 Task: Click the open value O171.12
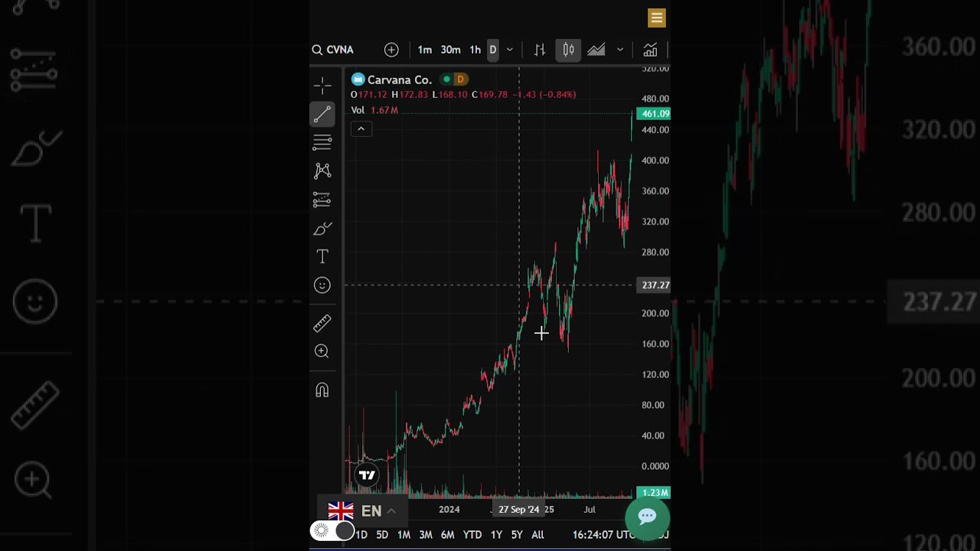[369, 95]
